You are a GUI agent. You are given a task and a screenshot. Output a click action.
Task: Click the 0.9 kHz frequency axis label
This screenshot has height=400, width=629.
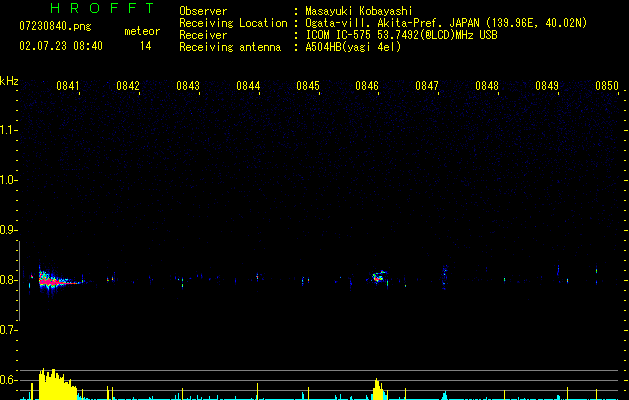[x=8, y=230]
